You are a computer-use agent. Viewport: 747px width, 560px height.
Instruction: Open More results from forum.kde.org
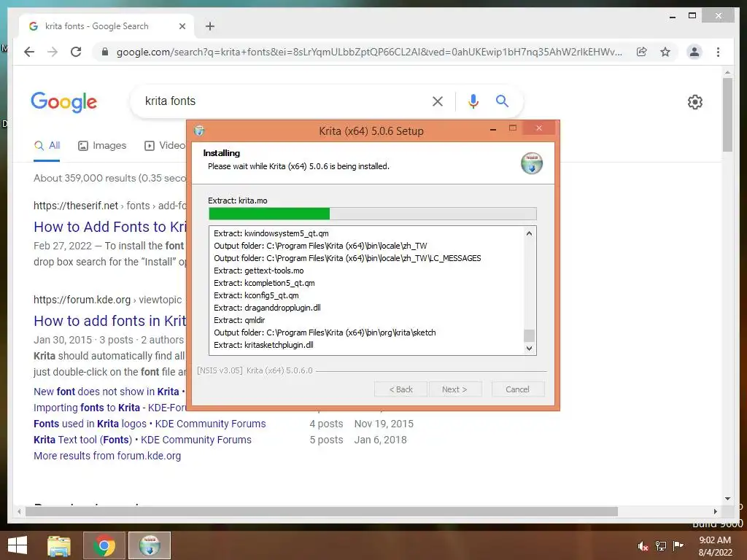click(x=107, y=456)
